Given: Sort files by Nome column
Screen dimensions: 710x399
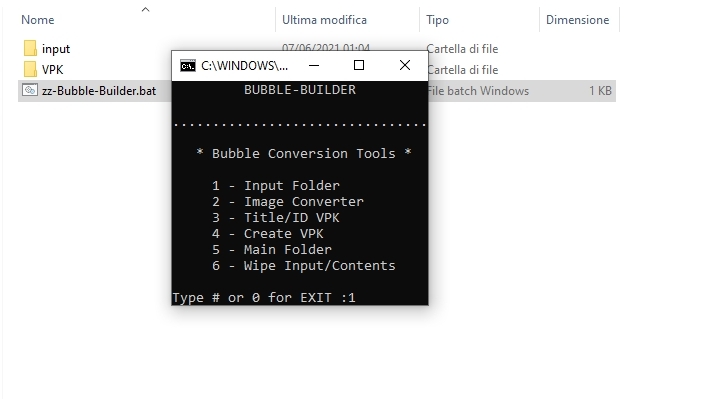Looking at the screenshot, I should click(38, 20).
